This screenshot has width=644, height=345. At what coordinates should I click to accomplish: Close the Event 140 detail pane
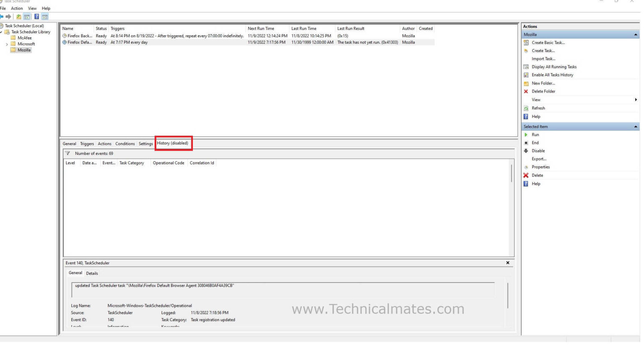[507, 263]
